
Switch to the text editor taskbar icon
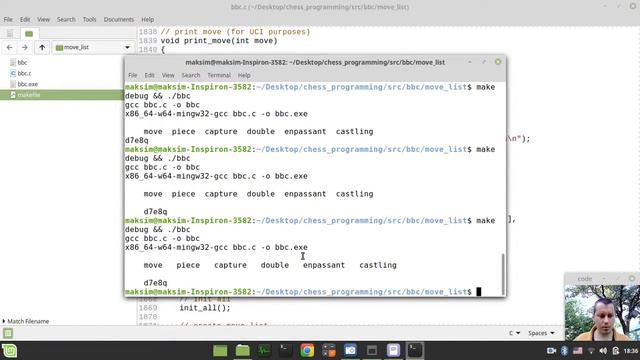(393, 351)
